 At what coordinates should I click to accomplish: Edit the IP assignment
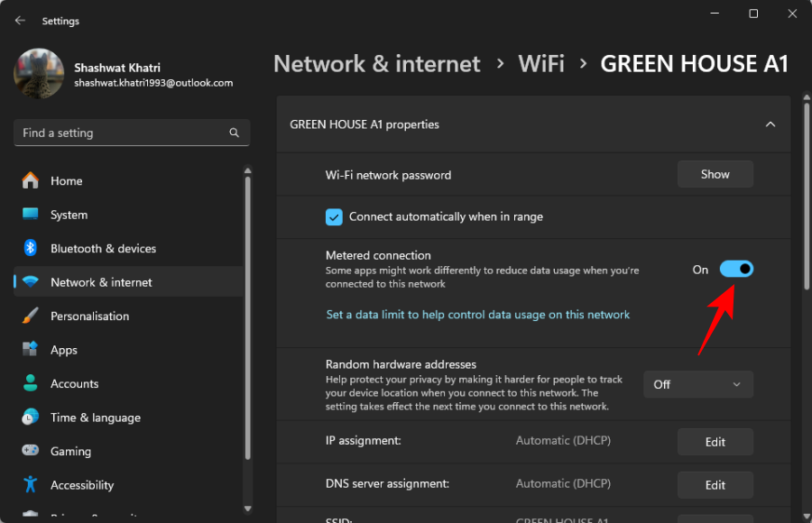(715, 442)
